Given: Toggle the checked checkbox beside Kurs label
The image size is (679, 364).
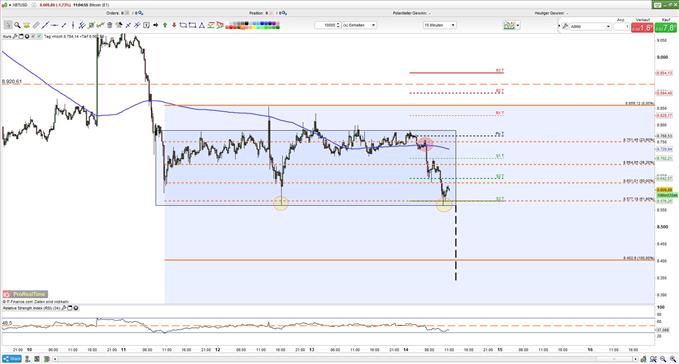Looking at the screenshot, I should [39, 36].
